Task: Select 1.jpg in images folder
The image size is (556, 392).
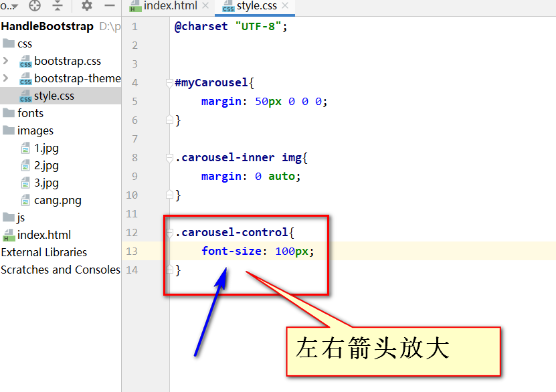Action: pyautogui.click(x=46, y=148)
